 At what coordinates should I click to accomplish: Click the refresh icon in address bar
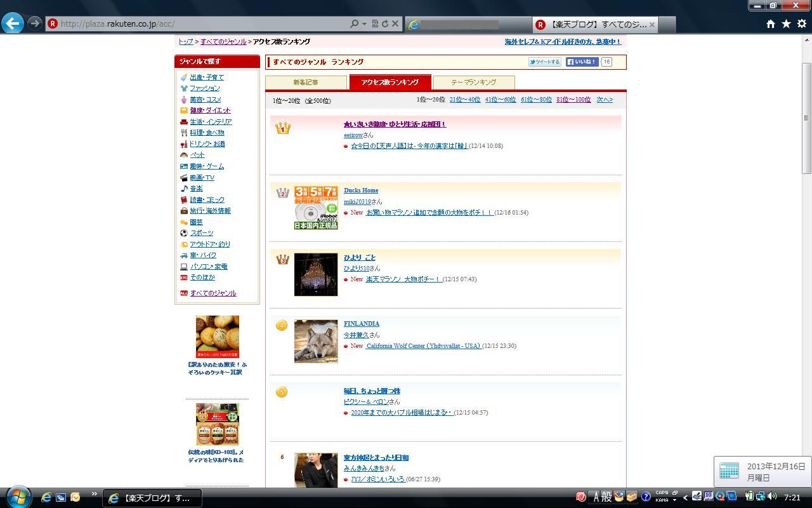(384, 24)
